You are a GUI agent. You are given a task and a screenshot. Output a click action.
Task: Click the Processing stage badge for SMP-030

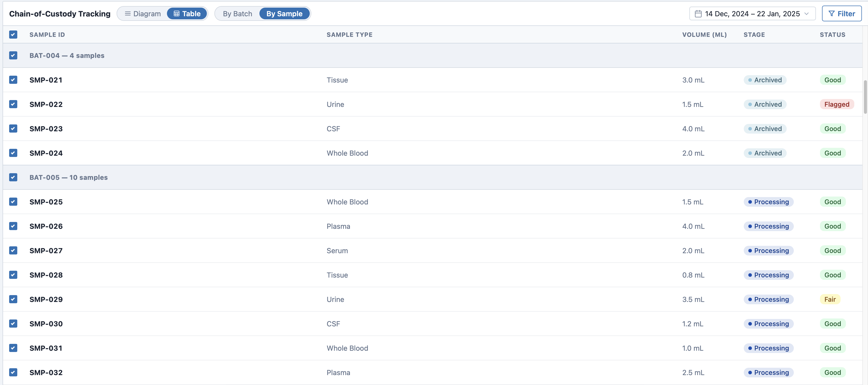769,324
